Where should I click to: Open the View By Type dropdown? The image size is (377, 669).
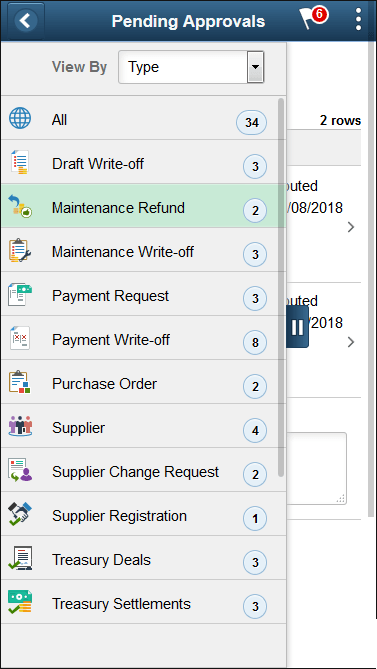(191, 67)
